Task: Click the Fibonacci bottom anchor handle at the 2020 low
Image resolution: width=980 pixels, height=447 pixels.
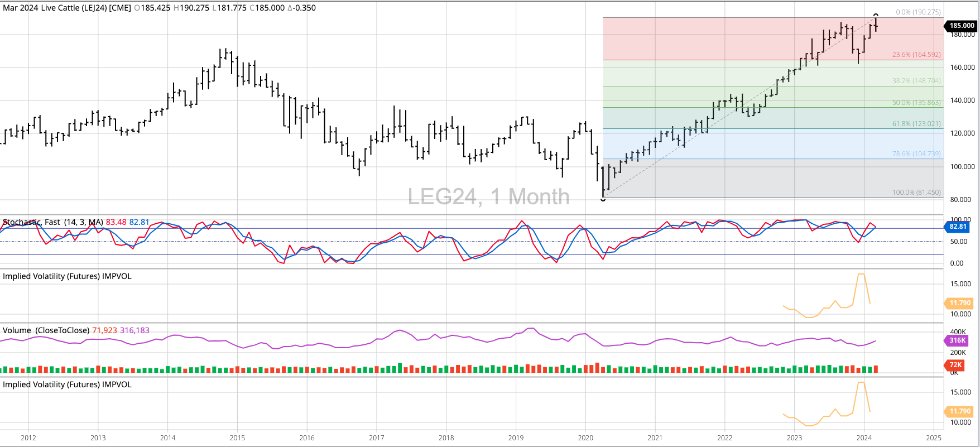Action: click(x=603, y=199)
